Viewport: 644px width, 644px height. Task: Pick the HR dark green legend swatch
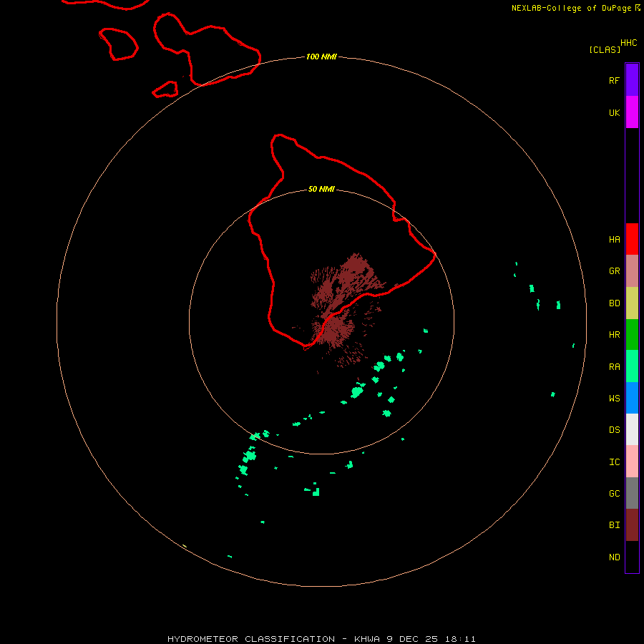(632, 335)
